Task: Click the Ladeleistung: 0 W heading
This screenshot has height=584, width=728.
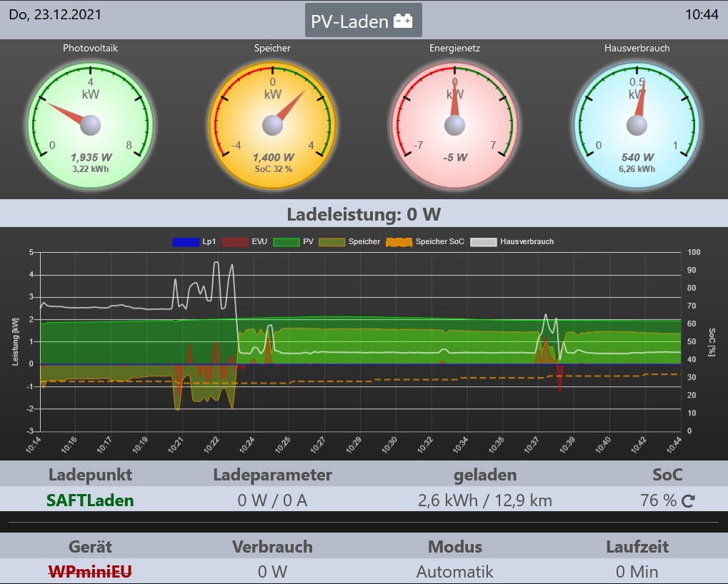Action: pyautogui.click(x=364, y=214)
